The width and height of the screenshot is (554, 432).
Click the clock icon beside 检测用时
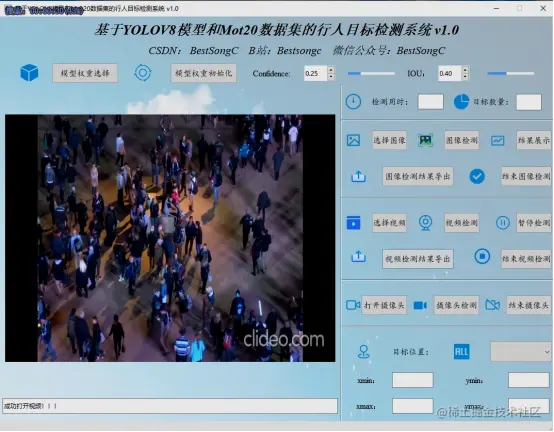(353, 102)
